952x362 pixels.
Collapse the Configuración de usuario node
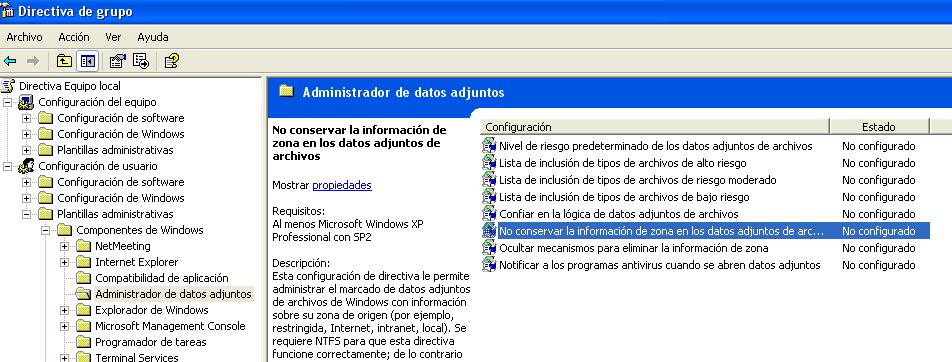pos(7,166)
